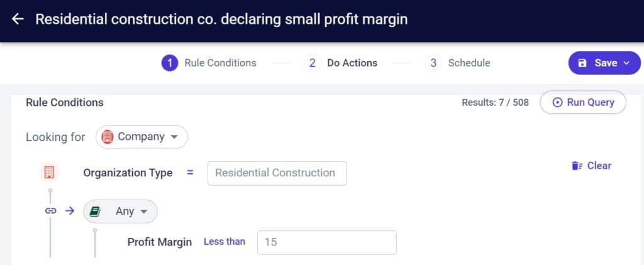Click the green book icon beside Any
This screenshot has width=644, height=265.
coord(96,211)
